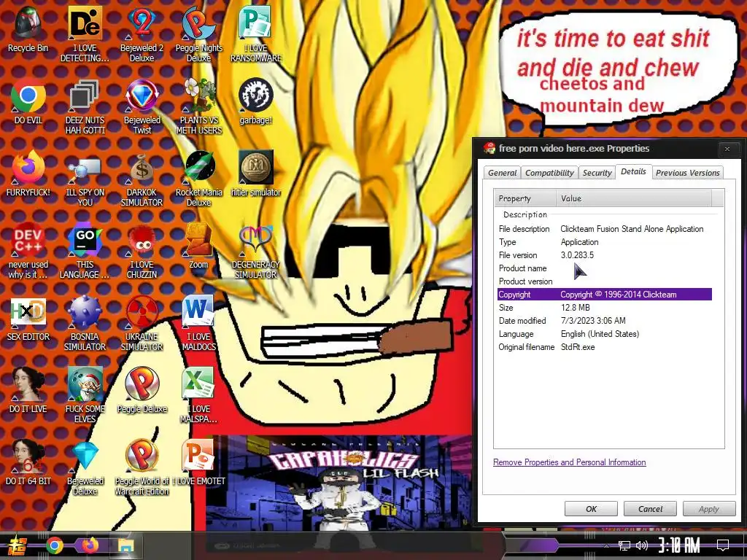Select the 'DARKOK SIMULATOR' money bag icon

pyautogui.click(x=142, y=179)
